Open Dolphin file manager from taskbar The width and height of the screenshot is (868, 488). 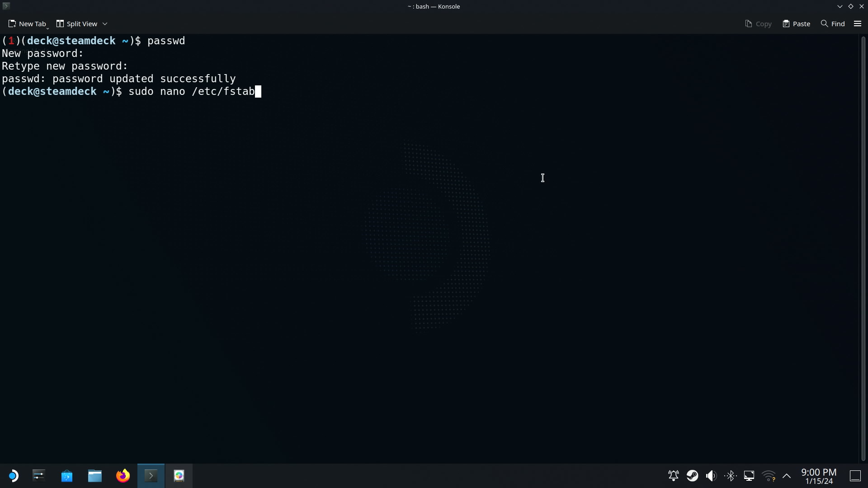pos(95,476)
